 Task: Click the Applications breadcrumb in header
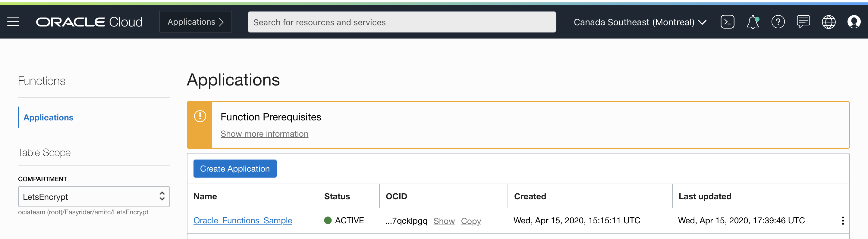(195, 22)
